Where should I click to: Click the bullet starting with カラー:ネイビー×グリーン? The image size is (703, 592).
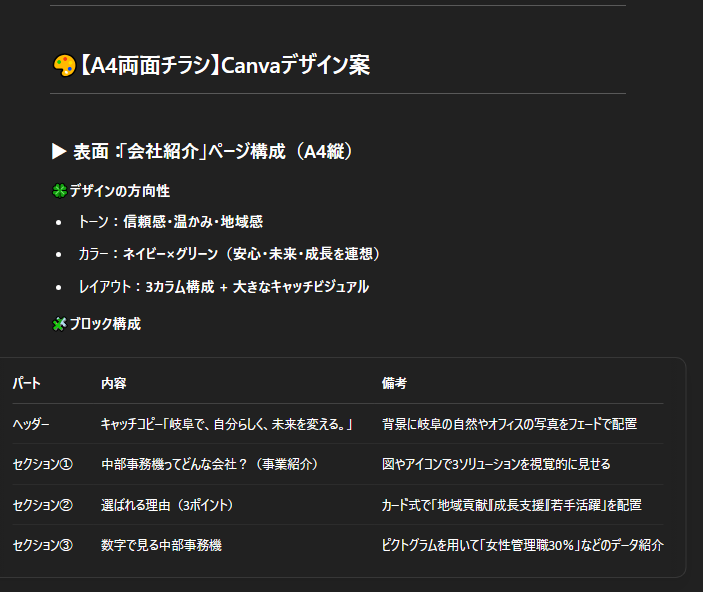point(229,254)
